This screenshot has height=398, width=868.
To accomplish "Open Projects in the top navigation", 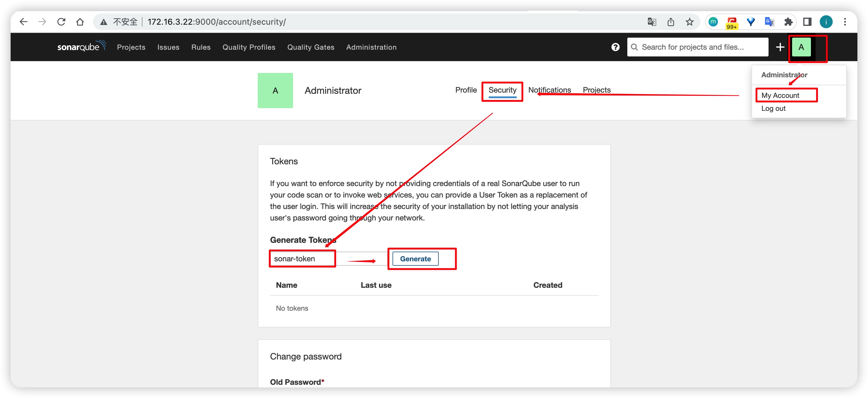I will click(x=131, y=47).
